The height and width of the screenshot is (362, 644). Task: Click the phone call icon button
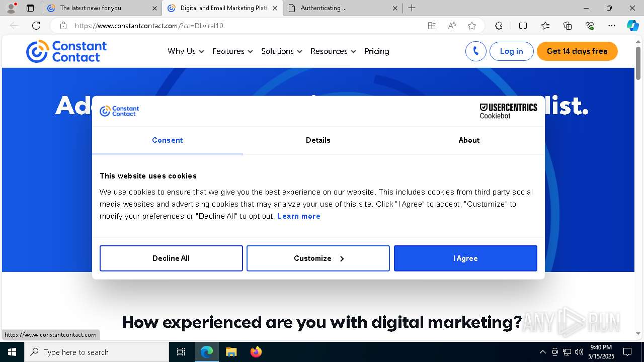click(x=475, y=51)
